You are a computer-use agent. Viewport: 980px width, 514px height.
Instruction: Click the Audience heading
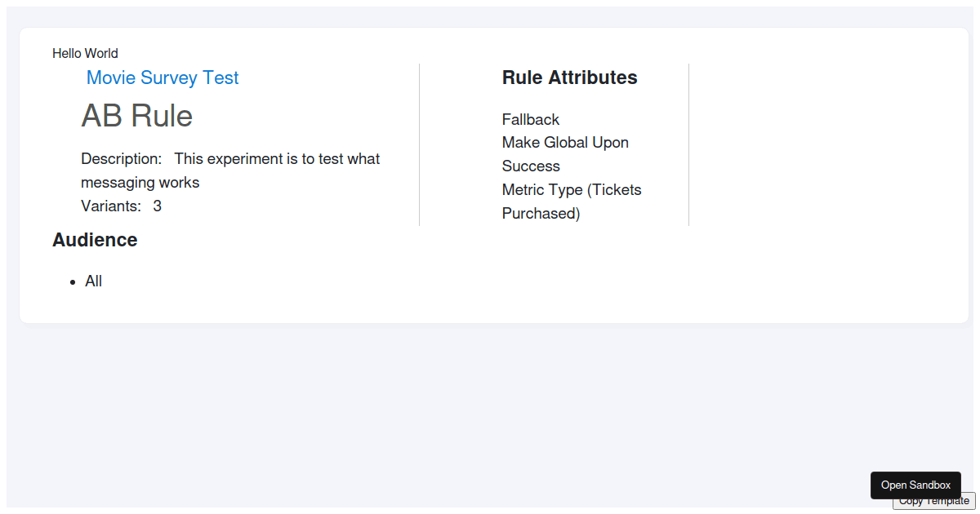coord(95,240)
